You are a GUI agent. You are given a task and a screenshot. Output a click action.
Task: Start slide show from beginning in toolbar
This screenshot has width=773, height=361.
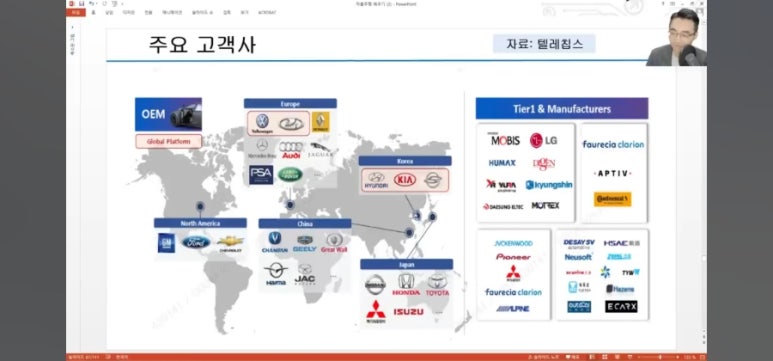(x=113, y=3)
